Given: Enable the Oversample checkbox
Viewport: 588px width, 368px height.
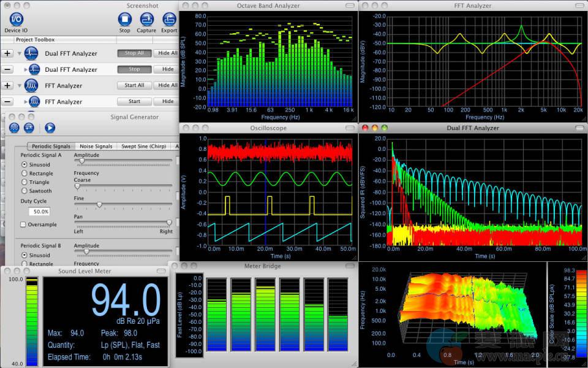Looking at the screenshot, I should (23, 224).
